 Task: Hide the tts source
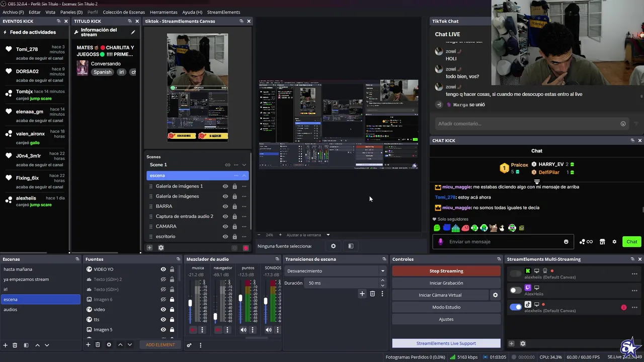coord(163,320)
